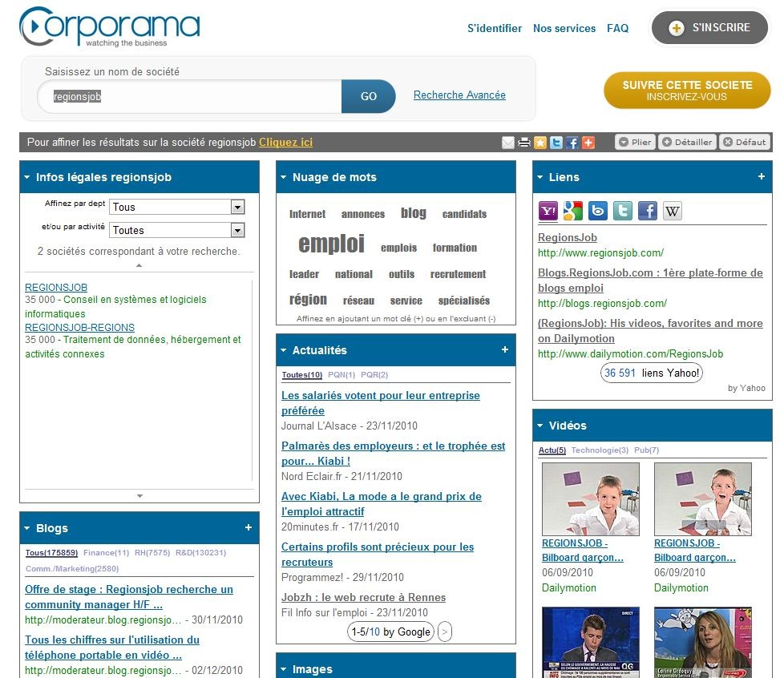The image size is (784, 678).
Task: Share via Twitter icon in toolbar
Action: click(556, 143)
